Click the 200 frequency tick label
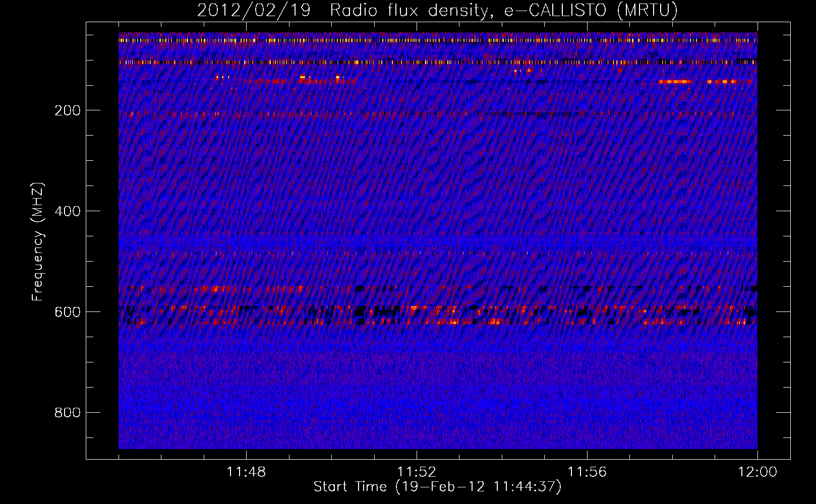 (68, 110)
